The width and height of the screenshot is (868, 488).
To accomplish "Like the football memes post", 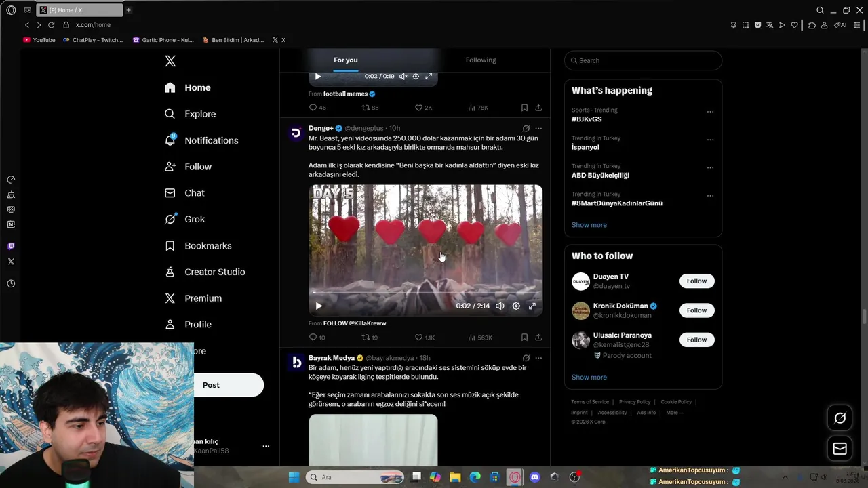I will tap(423, 108).
